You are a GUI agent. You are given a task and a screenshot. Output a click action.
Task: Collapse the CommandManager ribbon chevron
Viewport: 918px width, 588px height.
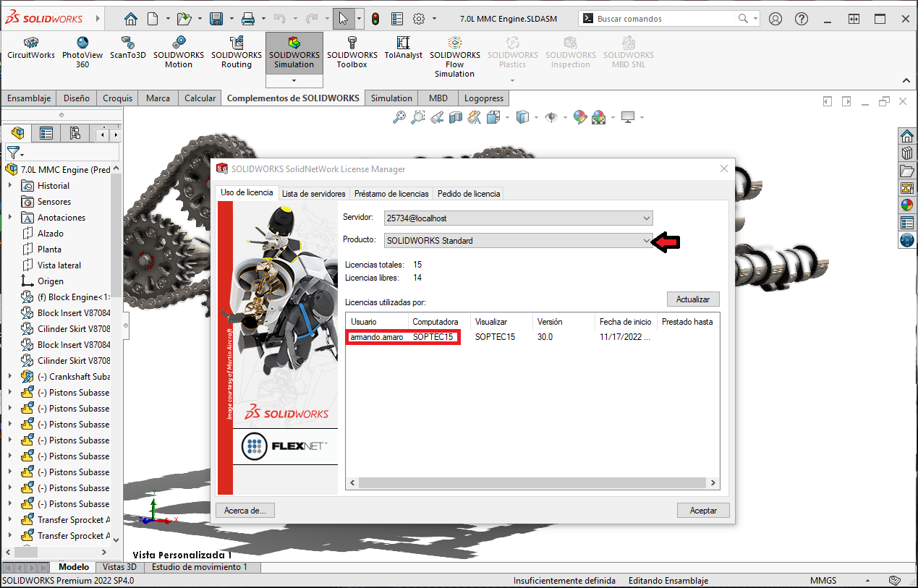tap(905, 81)
